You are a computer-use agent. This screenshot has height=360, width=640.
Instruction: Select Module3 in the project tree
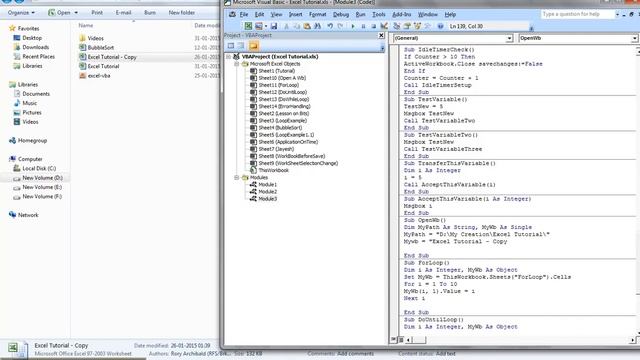click(267, 199)
